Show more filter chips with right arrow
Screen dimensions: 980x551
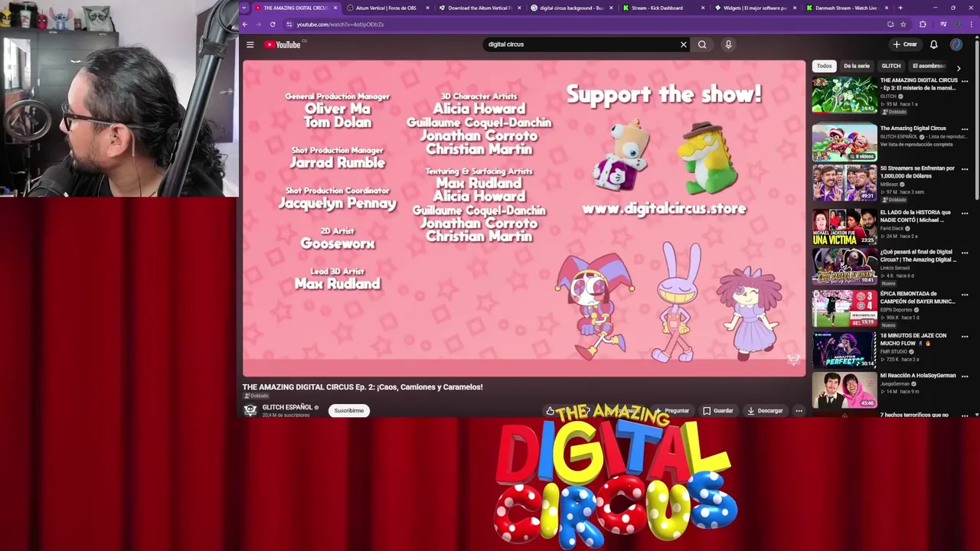(959, 68)
